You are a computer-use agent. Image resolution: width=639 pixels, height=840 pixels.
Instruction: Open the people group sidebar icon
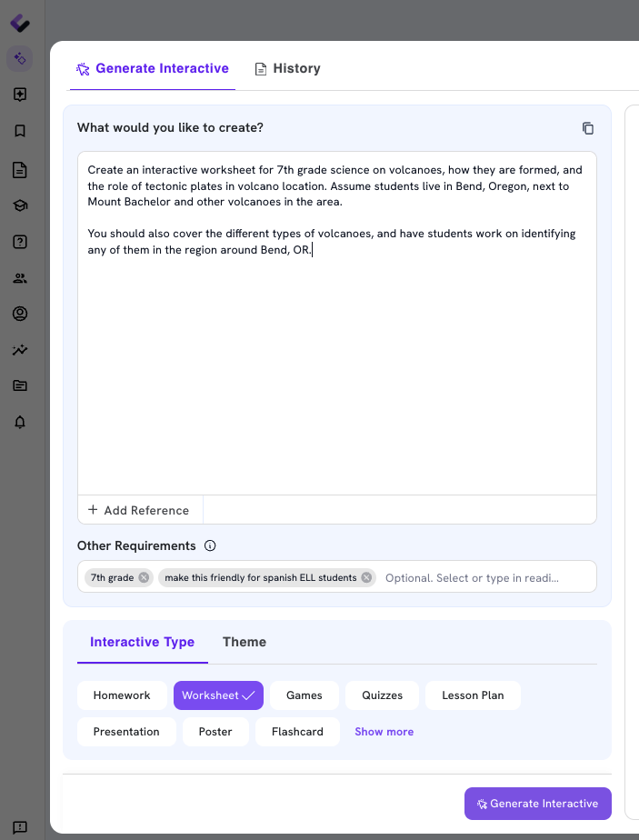20,278
